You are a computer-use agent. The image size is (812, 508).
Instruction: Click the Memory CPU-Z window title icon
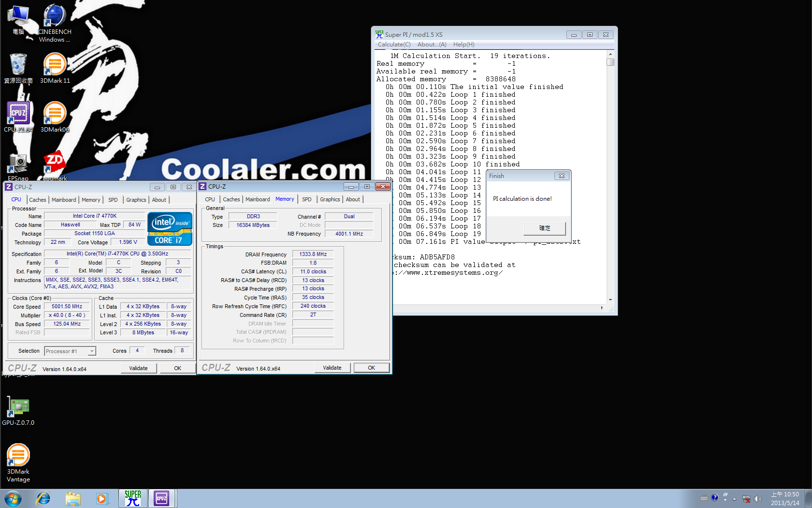(203, 186)
